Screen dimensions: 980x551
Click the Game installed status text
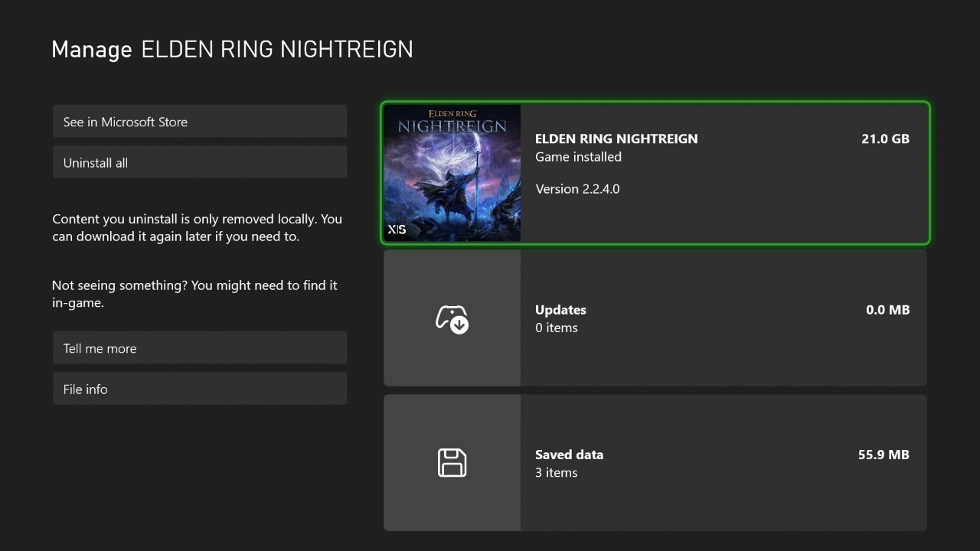click(578, 157)
